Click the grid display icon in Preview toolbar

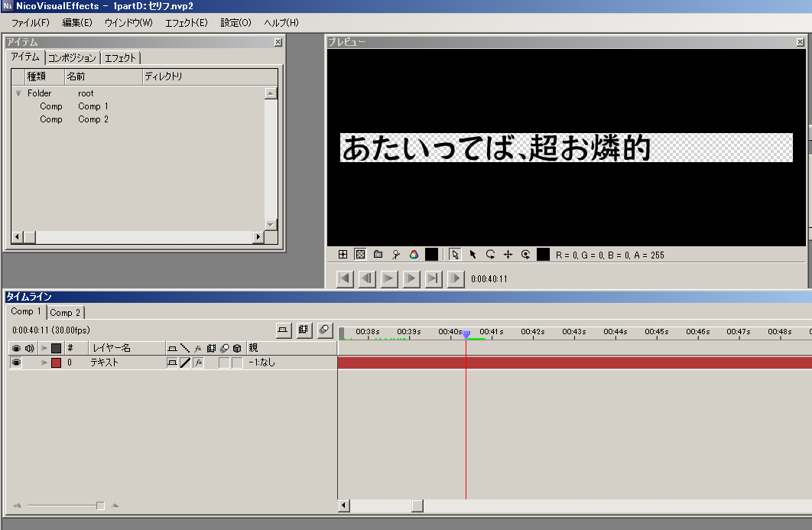(x=343, y=255)
